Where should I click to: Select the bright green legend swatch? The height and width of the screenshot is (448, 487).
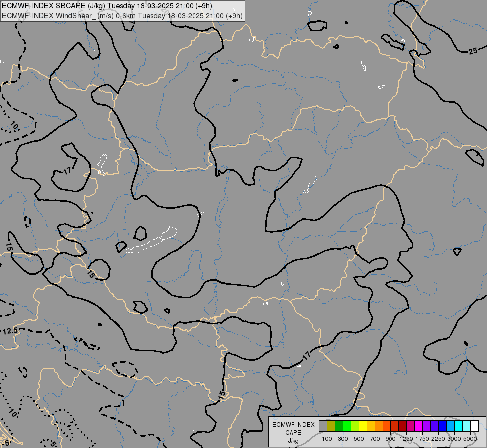(x=347, y=426)
